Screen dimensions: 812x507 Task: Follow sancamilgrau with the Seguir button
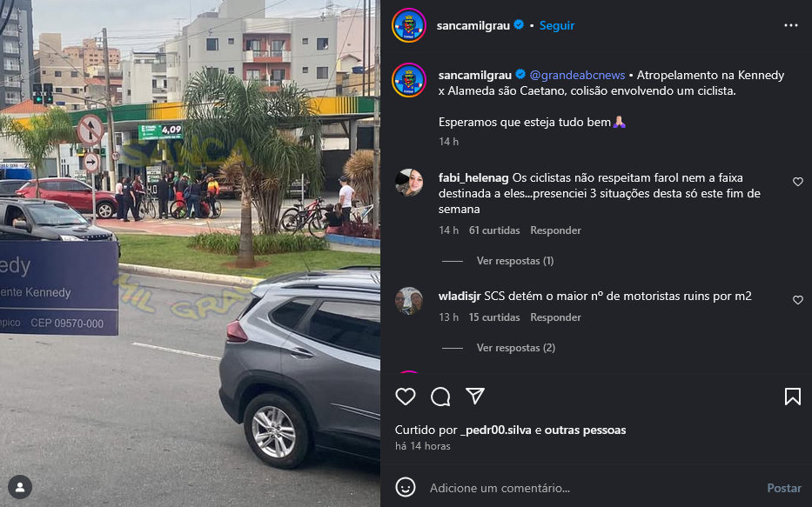[557, 25]
